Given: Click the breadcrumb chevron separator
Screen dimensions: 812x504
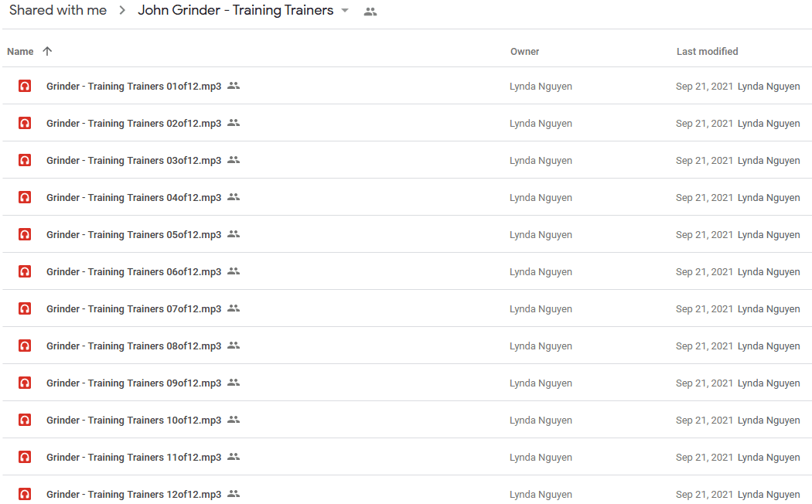Looking at the screenshot, I should (122, 10).
